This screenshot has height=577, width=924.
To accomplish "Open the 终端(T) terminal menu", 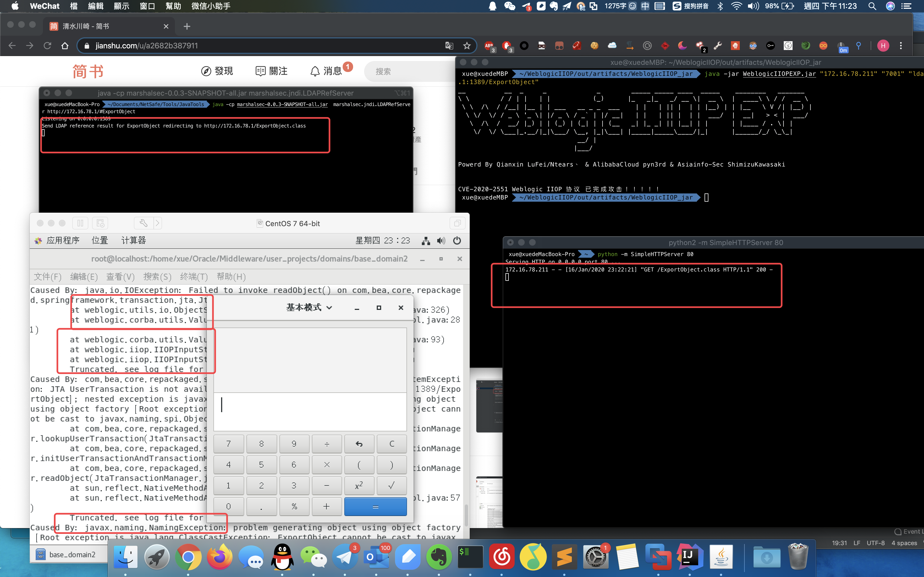I will [194, 277].
